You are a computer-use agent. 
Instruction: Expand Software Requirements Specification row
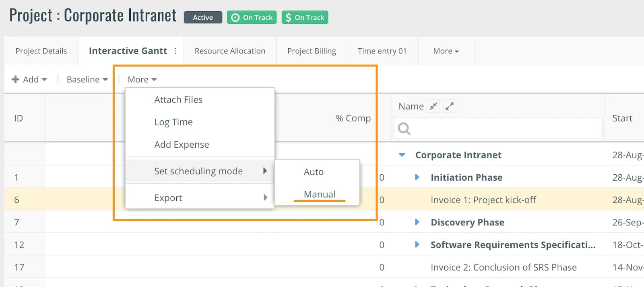tap(417, 245)
